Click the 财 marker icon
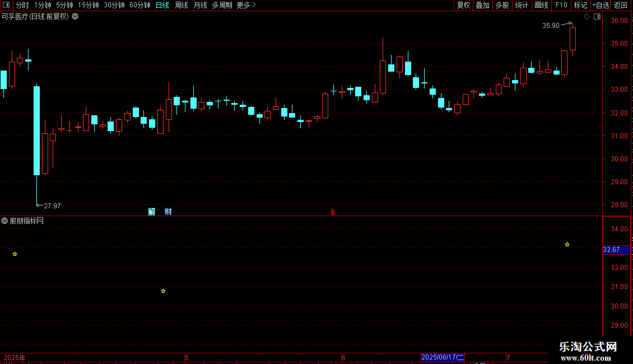 coord(169,212)
